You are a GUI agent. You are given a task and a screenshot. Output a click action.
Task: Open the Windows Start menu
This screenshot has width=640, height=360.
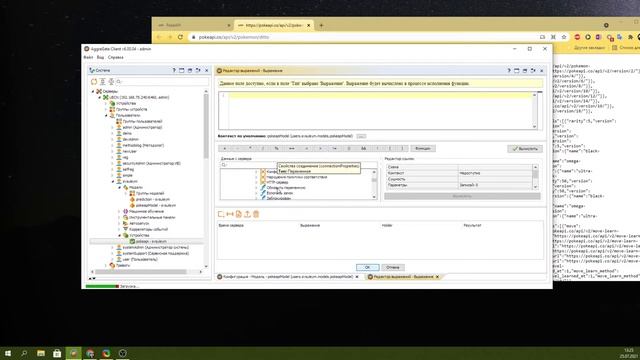8,353
